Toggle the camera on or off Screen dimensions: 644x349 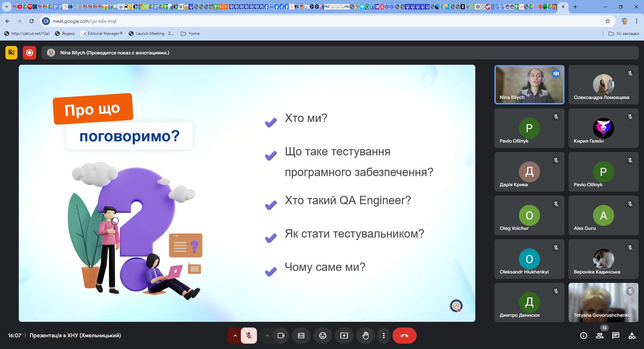(281, 336)
